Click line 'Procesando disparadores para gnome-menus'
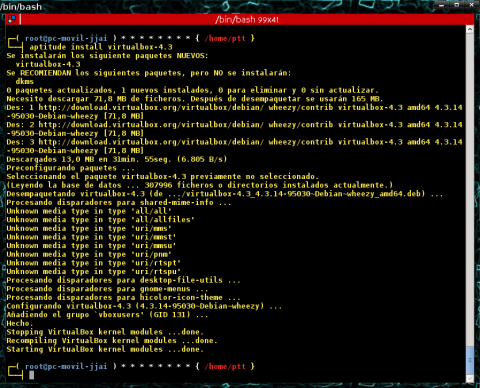Image resolution: width=480 pixels, height=388 pixels. [107, 289]
